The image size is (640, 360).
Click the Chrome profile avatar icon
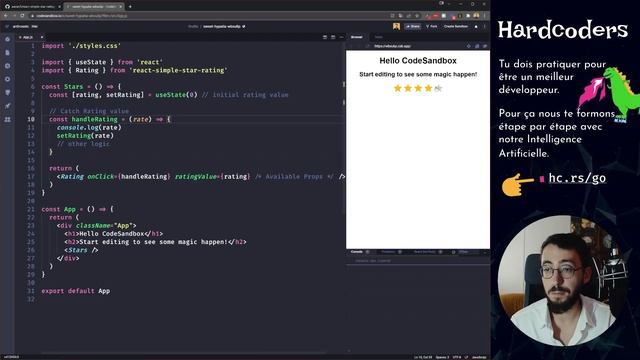click(x=476, y=16)
